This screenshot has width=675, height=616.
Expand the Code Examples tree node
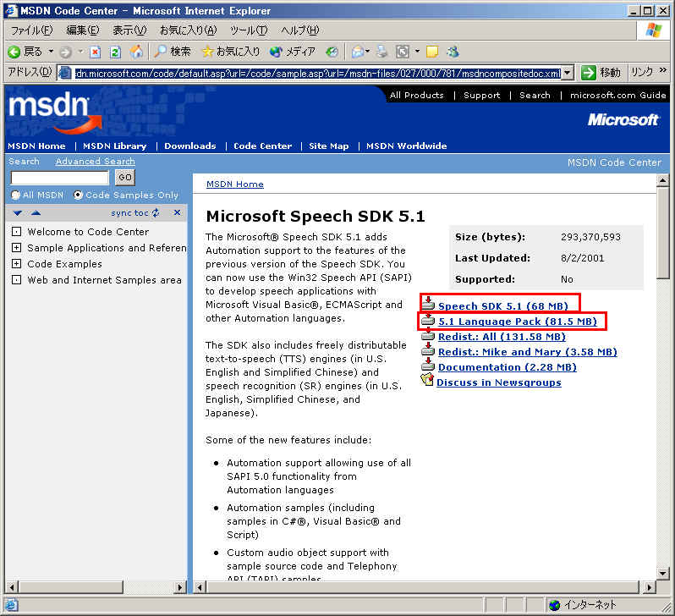click(16, 264)
